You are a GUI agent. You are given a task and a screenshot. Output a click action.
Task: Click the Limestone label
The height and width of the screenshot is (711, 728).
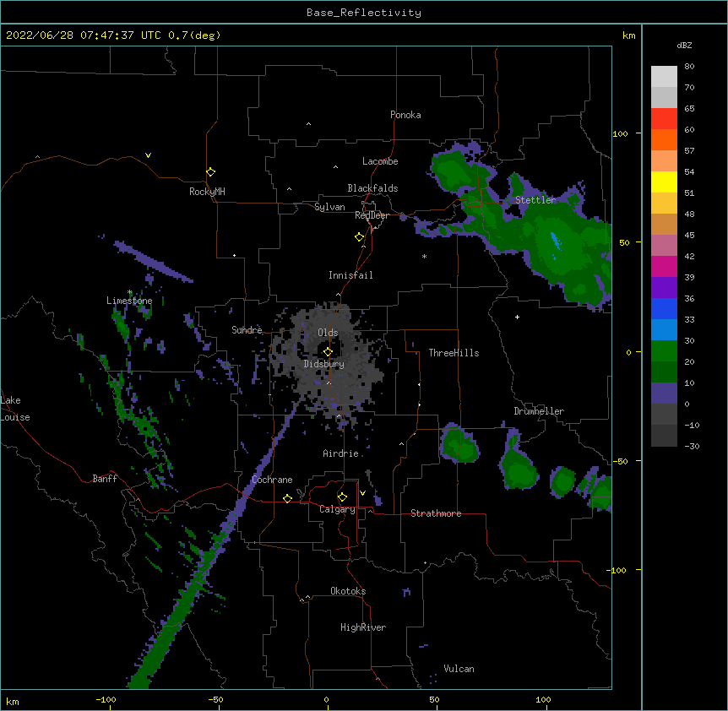tap(129, 301)
